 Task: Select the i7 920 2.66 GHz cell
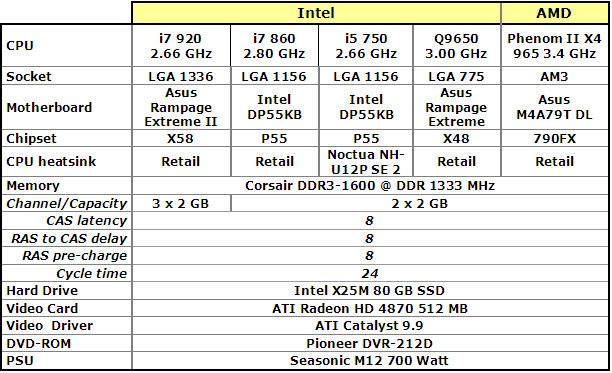coord(181,46)
